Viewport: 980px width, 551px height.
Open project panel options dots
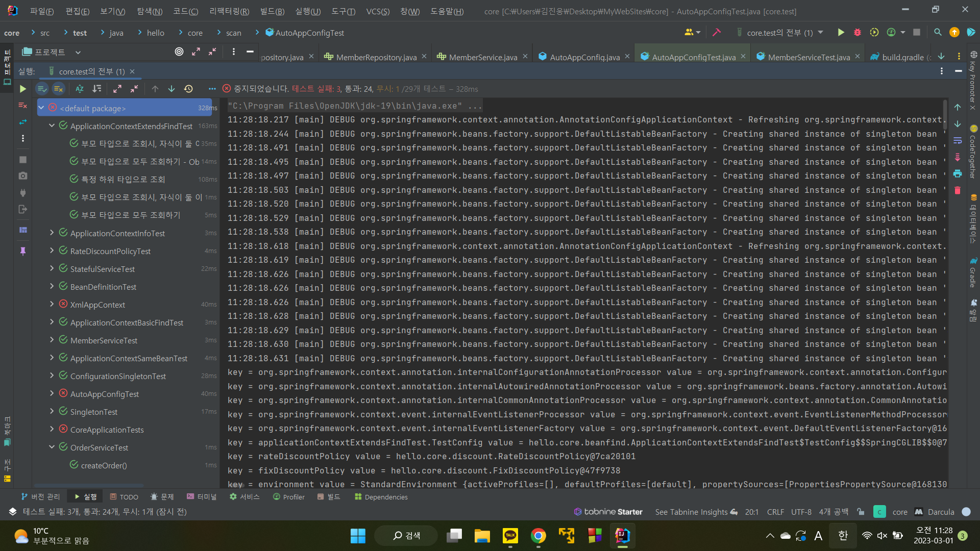point(234,52)
